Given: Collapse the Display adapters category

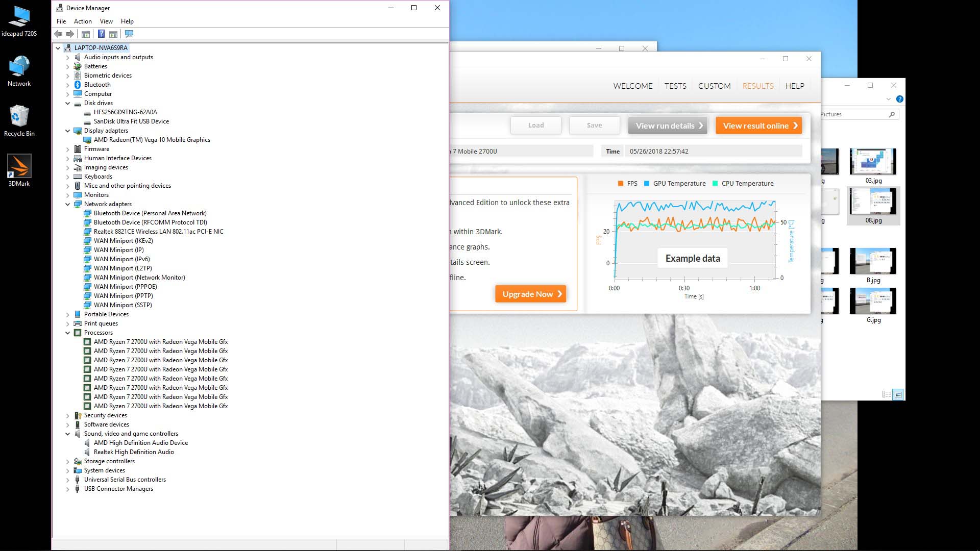Looking at the screenshot, I should [x=67, y=131].
